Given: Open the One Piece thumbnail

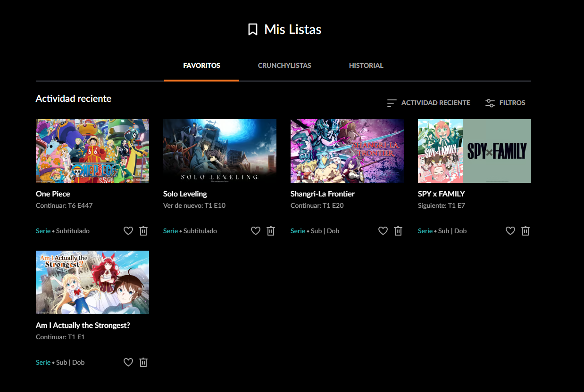Looking at the screenshot, I should [92, 151].
